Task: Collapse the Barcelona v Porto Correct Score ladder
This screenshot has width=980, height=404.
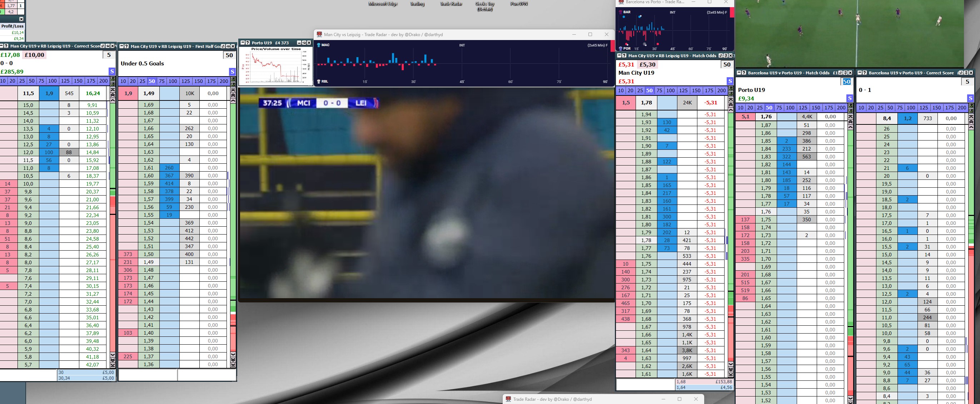Action: pyautogui.click(x=860, y=73)
